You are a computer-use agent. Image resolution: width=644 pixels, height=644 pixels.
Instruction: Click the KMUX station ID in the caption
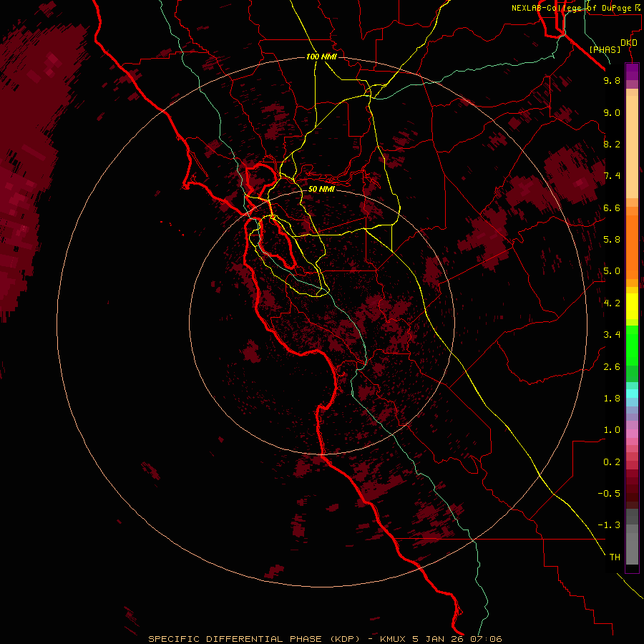(x=393, y=639)
